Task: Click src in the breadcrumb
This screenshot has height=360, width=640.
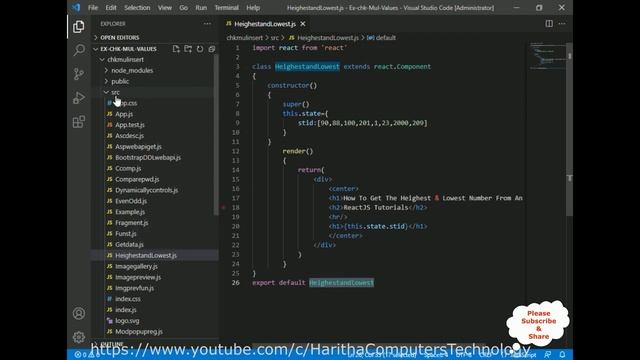Action: [275, 38]
